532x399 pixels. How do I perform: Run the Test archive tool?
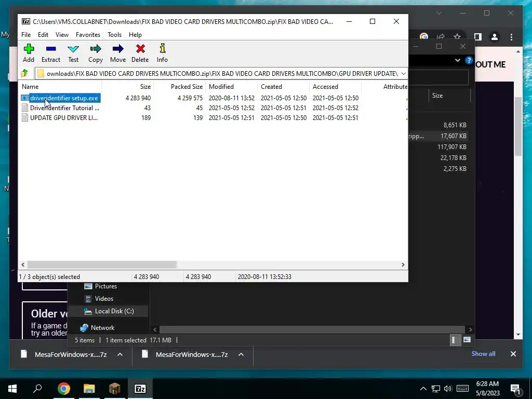pyautogui.click(x=73, y=49)
